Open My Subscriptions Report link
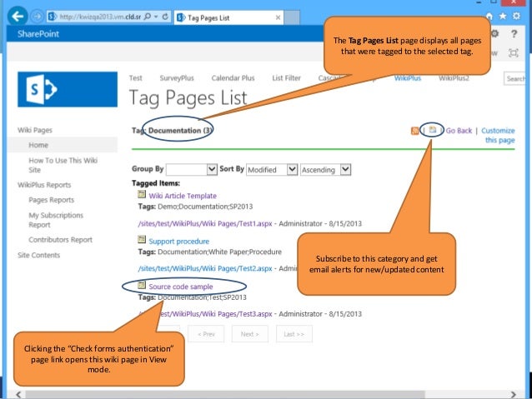The width and height of the screenshot is (532, 399). click(56, 220)
